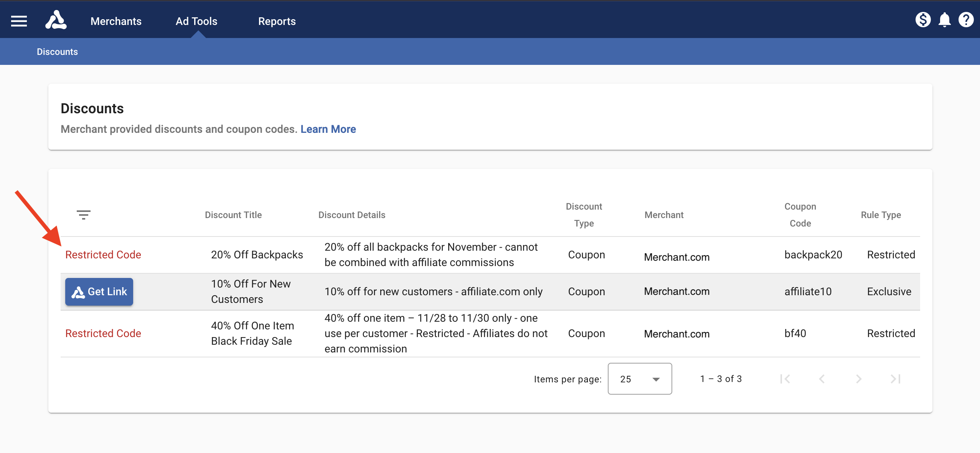Click the Discount Type column header
The width and height of the screenshot is (980, 453).
click(584, 215)
